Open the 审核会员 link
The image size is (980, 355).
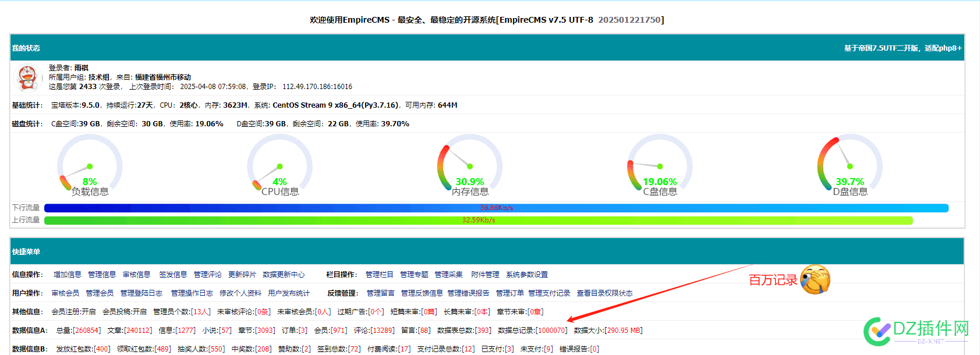click(x=65, y=293)
